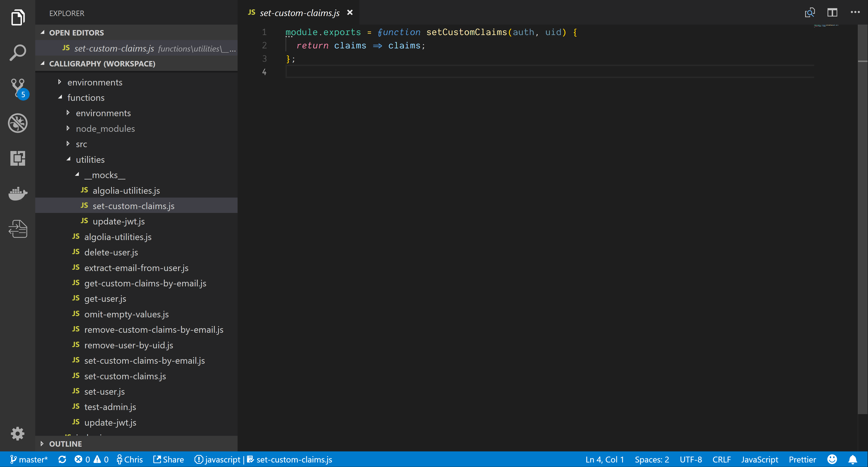Open delete-user.js file
The image size is (868, 467).
click(x=136, y=252)
